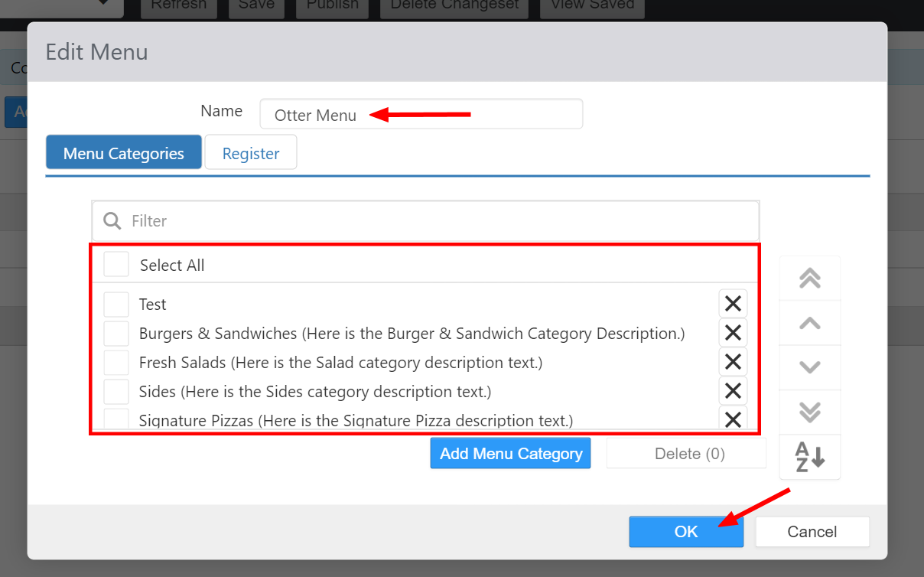This screenshot has height=577, width=924.
Task: Click the Name field containing Otter Menu
Action: 421,115
